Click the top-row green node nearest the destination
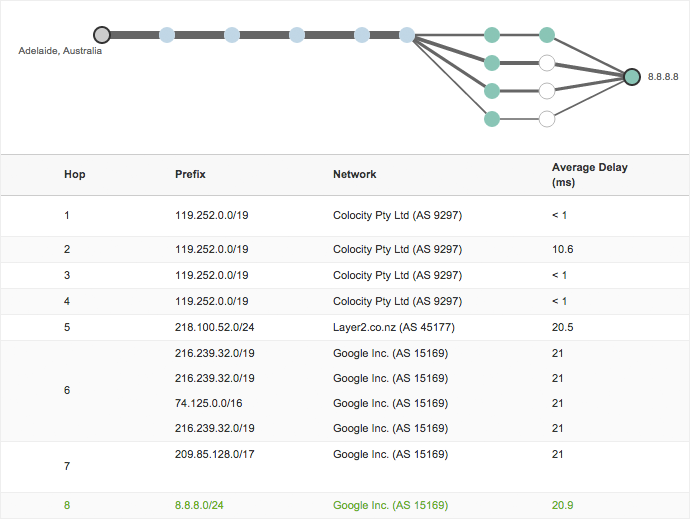 pos(546,35)
